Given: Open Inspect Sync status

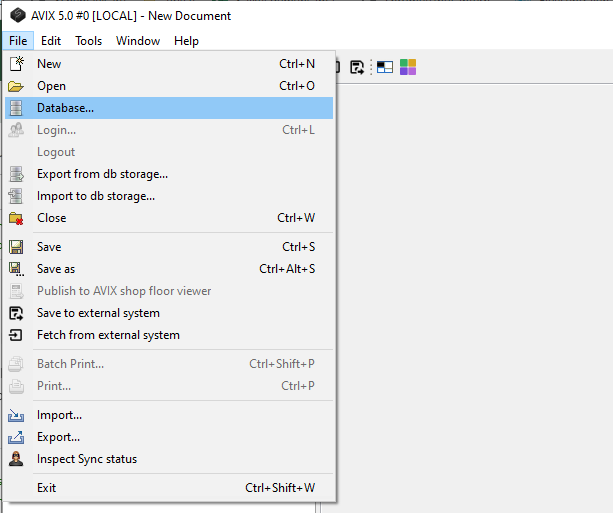Looking at the screenshot, I should 87,459.
